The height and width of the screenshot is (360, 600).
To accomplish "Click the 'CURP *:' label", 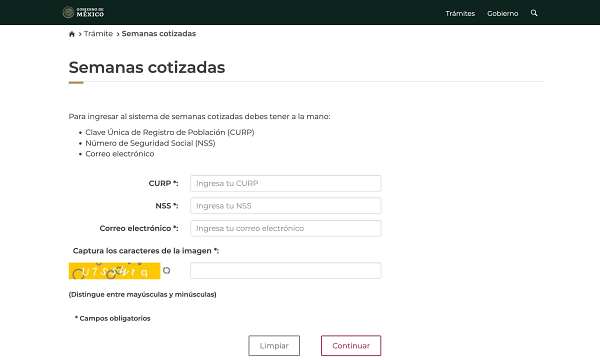I will pyautogui.click(x=163, y=183).
